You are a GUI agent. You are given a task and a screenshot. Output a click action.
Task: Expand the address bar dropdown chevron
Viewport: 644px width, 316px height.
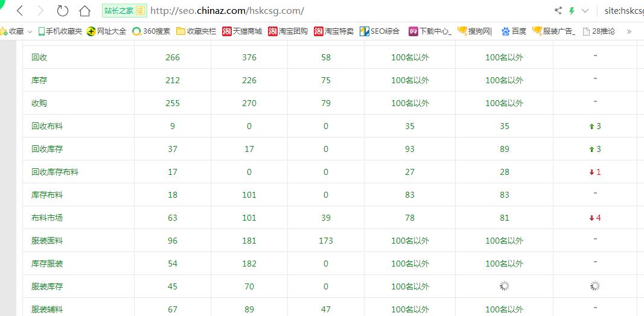[585, 11]
